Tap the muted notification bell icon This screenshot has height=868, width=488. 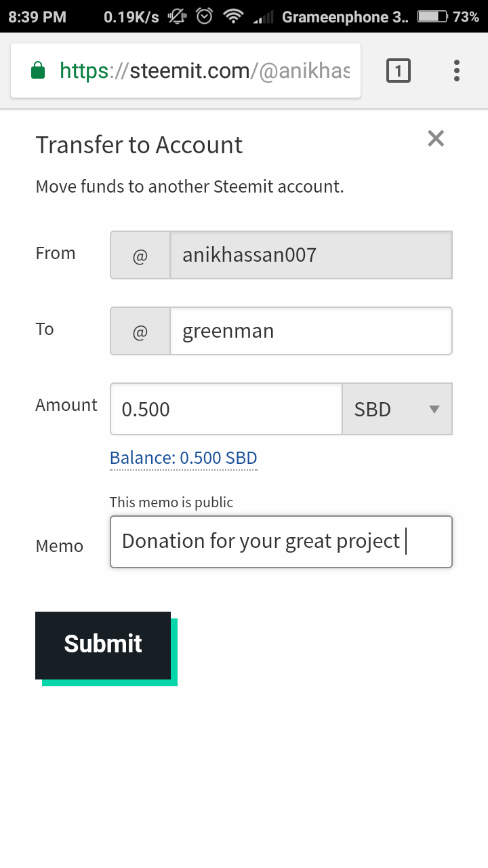click(x=178, y=16)
